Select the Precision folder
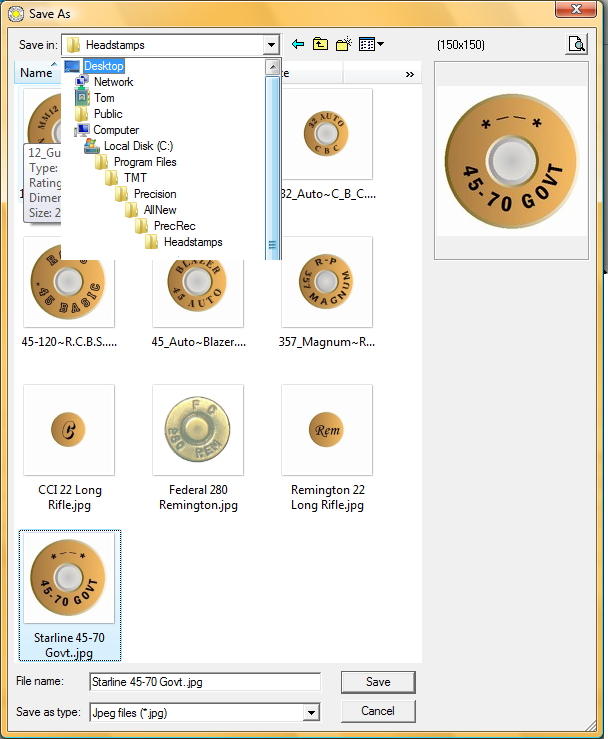The image size is (608, 739). point(155,194)
